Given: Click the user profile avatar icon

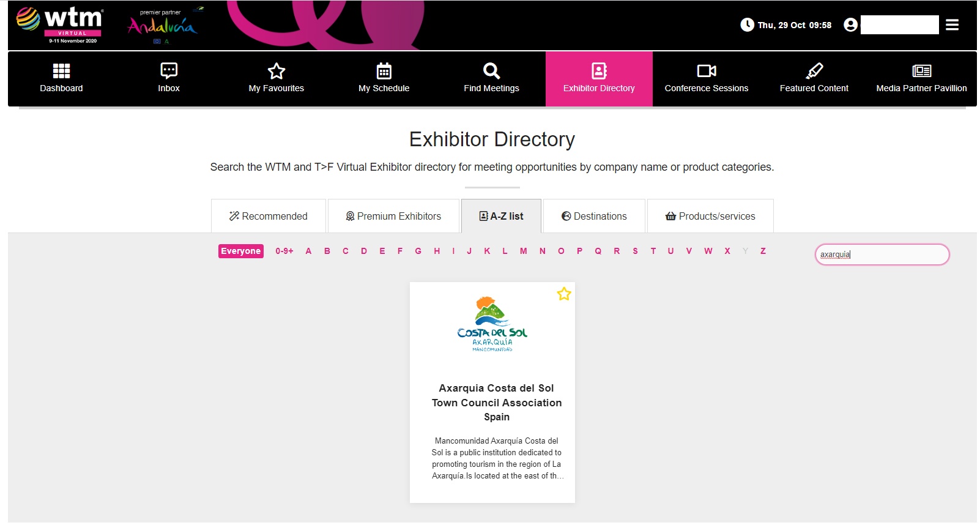Looking at the screenshot, I should click(850, 24).
